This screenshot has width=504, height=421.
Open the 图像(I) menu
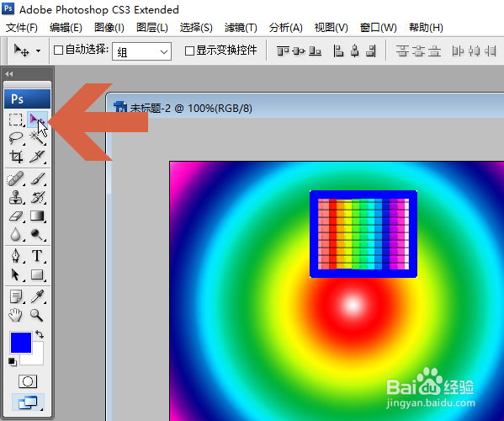109,28
